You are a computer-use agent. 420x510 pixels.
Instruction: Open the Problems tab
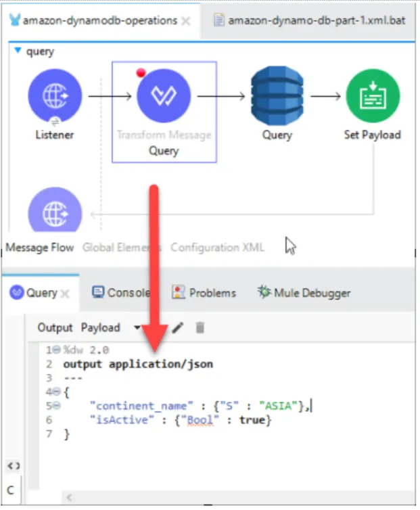204,293
